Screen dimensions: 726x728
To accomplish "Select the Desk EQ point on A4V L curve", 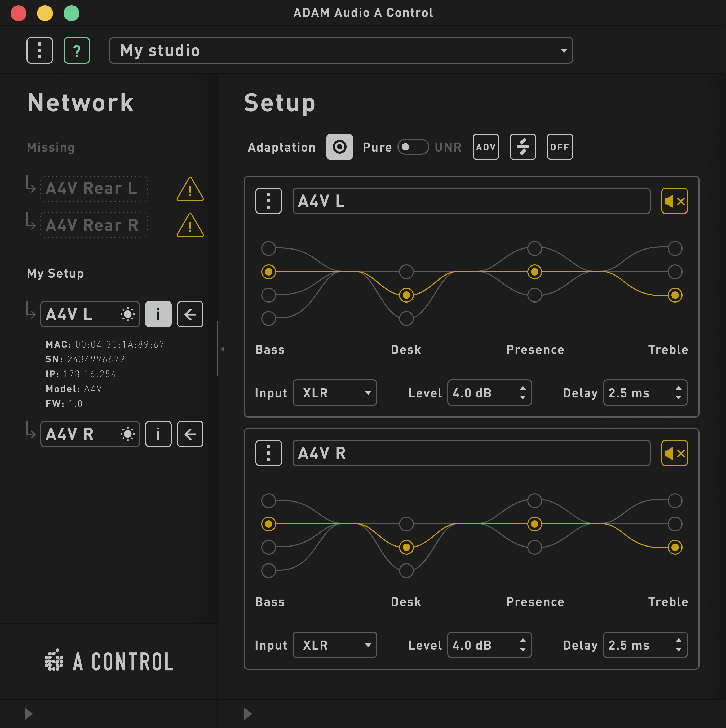I will point(406,295).
